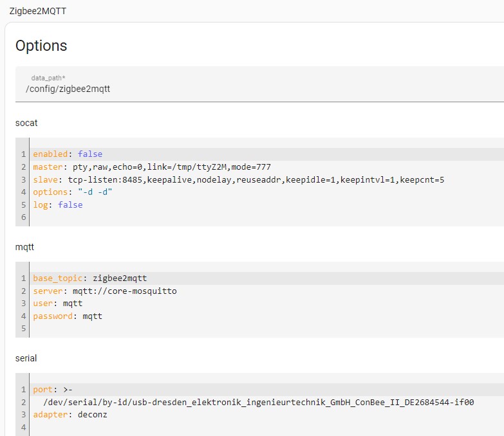Click the socat master pty line

point(266,167)
